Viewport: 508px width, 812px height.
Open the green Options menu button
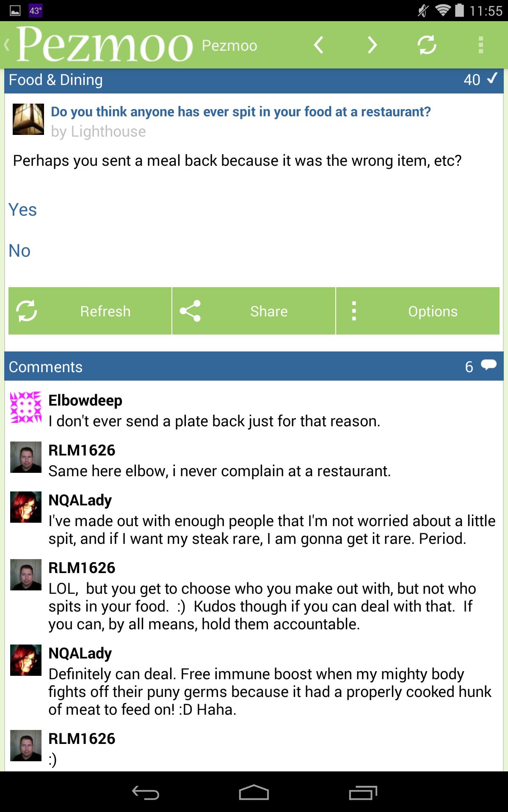[418, 311]
